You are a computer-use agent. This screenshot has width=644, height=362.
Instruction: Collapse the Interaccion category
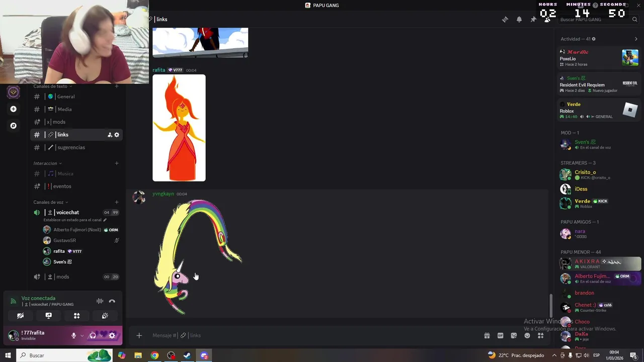(x=47, y=163)
